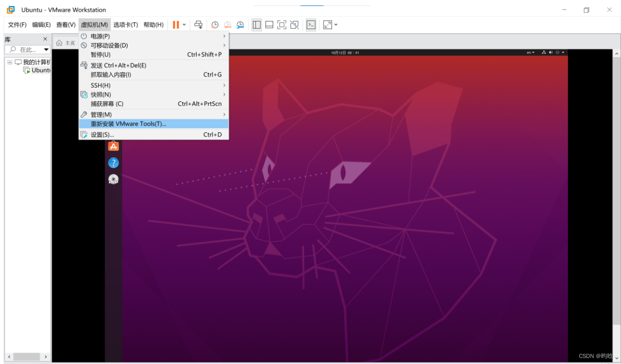Open Snapshot Manager from the wrench-clock toolbar icon

coord(240,24)
